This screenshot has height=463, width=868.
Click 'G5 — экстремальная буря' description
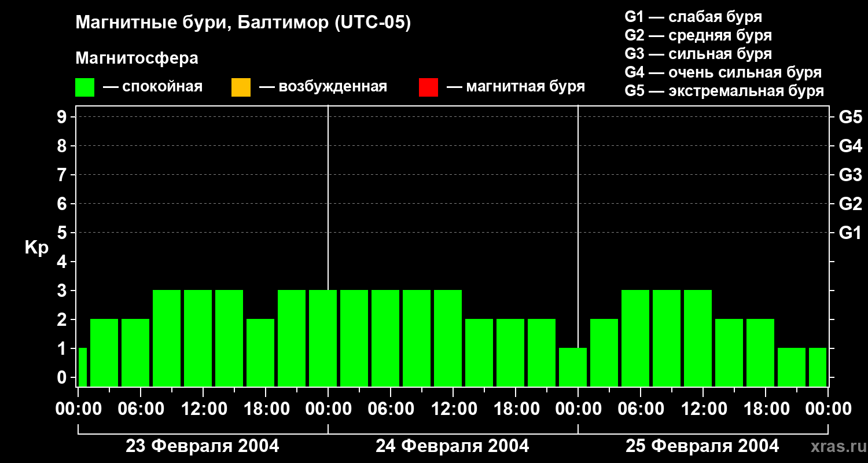click(724, 91)
